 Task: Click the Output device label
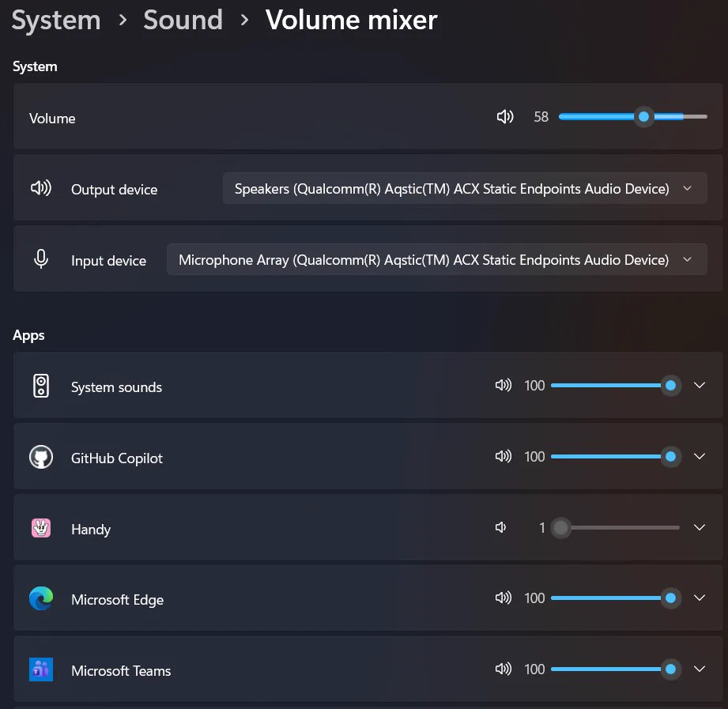pos(114,190)
